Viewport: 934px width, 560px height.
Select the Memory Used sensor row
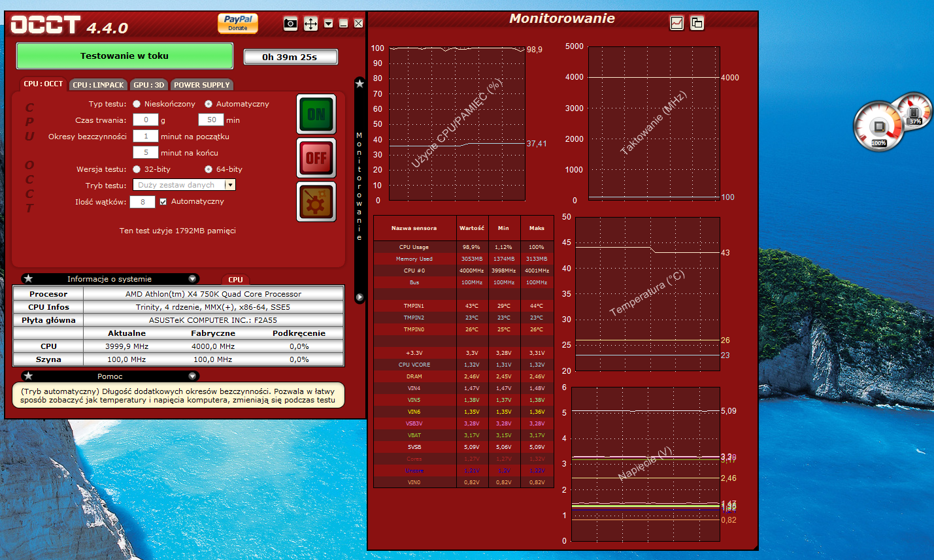point(463,259)
